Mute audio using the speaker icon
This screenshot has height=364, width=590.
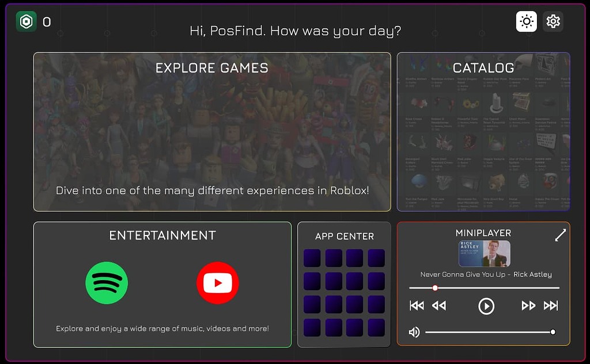click(414, 332)
